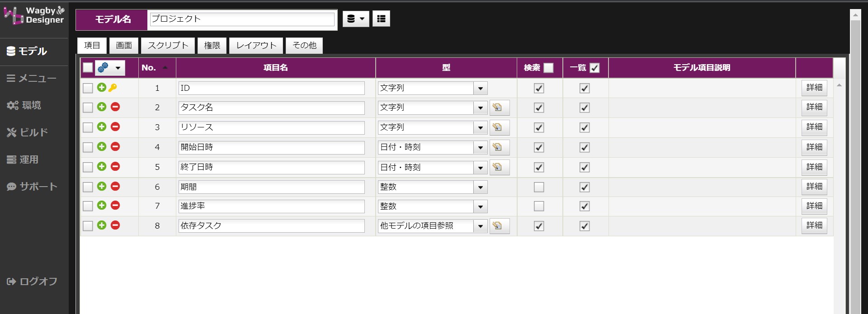The image size is (868, 314).
Task: Add a row after タスク名
Action: (102, 107)
